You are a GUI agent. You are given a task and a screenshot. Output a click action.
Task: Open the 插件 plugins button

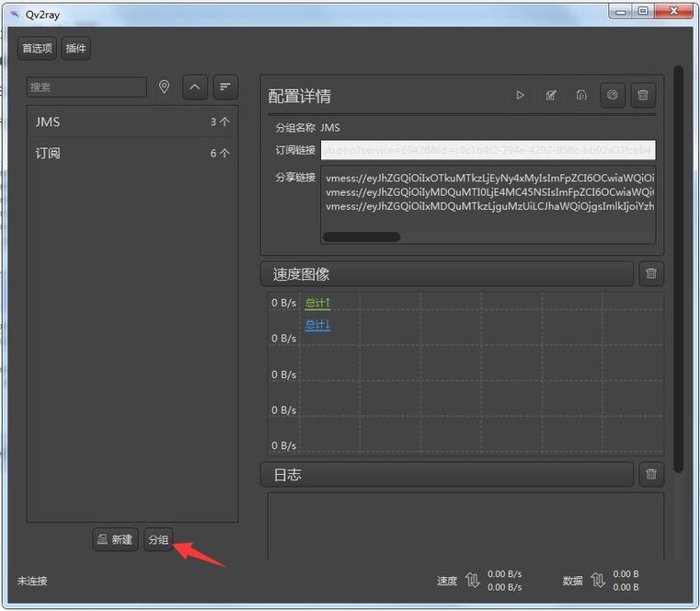click(x=76, y=48)
